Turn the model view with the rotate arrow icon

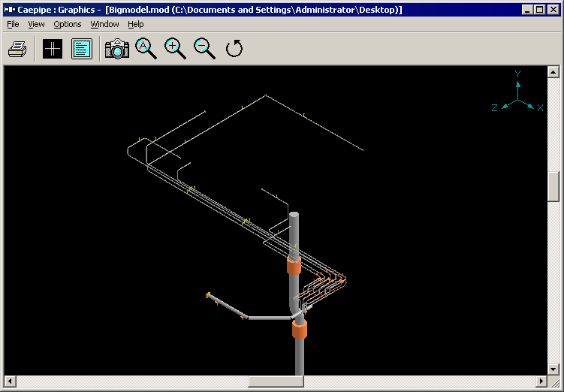tap(234, 49)
